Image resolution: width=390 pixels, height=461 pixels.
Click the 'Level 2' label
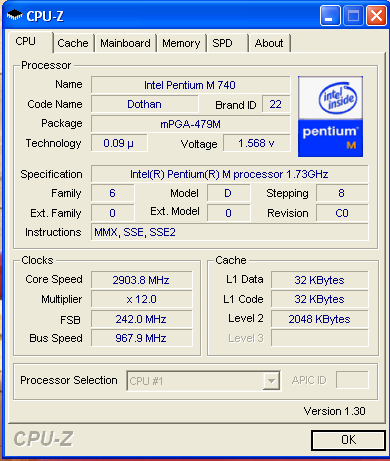[x=246, y=318]
